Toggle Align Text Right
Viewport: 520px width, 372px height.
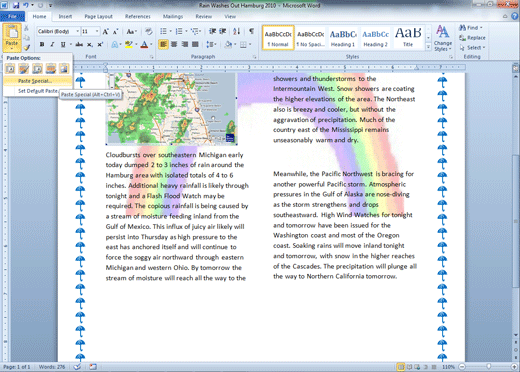point(185,44)
